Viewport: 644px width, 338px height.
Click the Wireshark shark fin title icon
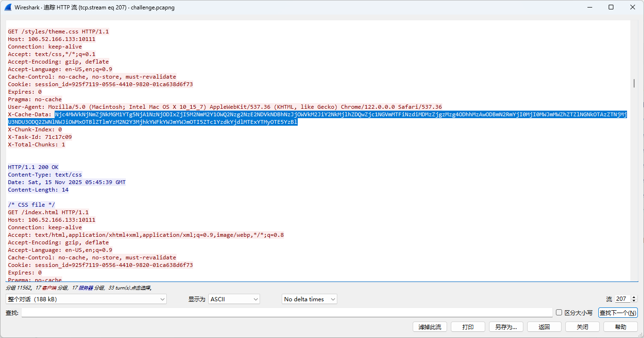[x=8, y=7]
